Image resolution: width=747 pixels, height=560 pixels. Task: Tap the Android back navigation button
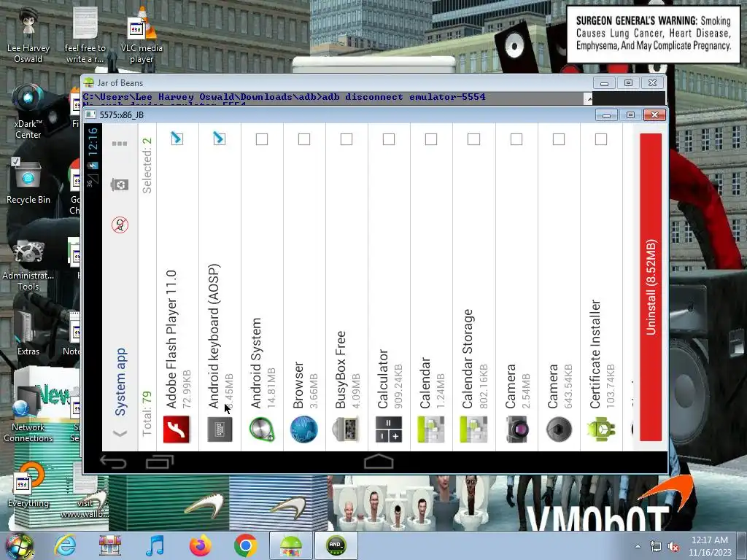[113, 462]
